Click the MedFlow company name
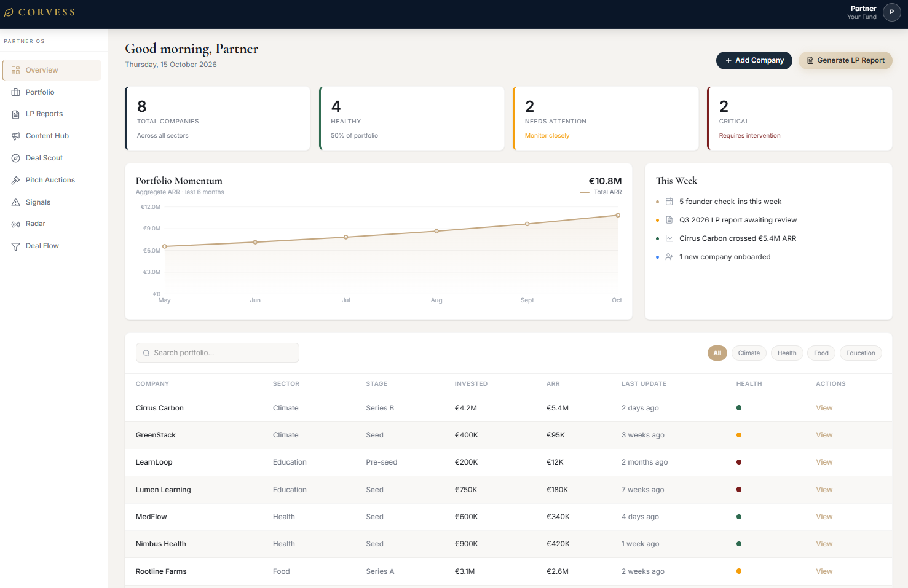The width and height of the screenshot is (908, 588). coord(151,517)
